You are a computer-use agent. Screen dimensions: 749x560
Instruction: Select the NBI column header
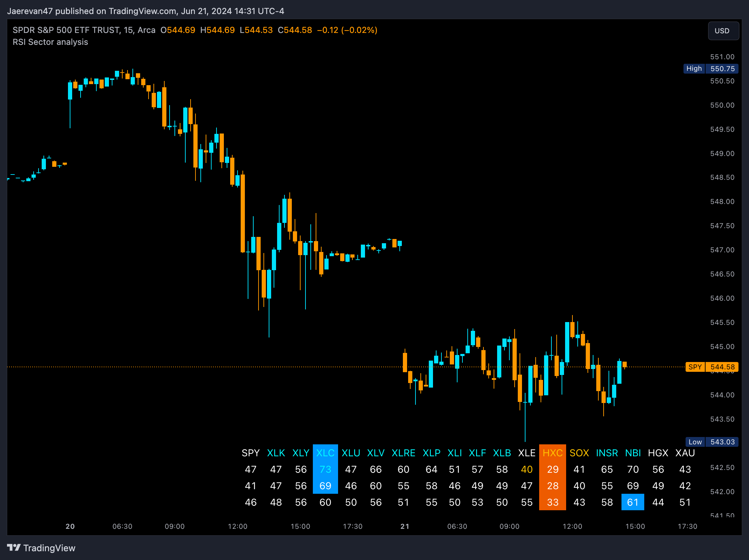pos(633,453)
